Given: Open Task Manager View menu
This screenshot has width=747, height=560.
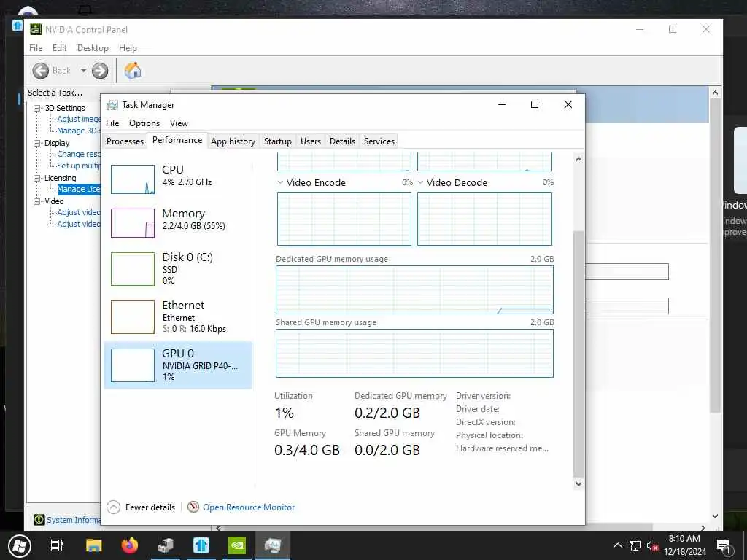Looking at the screenshot, I should click(179, 122).
